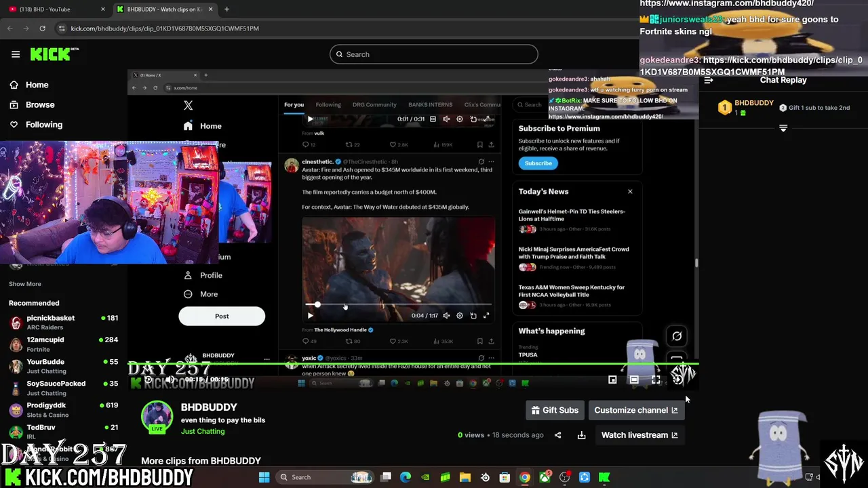The image size is (868, 488).
Task: Open video settings gear on Avatar video
Action: 459,315
